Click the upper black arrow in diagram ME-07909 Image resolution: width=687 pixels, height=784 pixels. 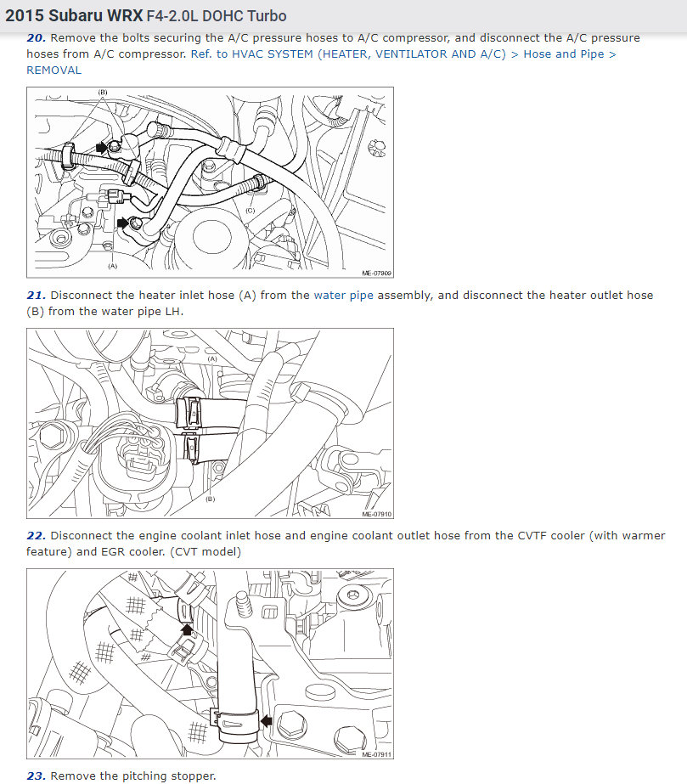pos(102,147)
